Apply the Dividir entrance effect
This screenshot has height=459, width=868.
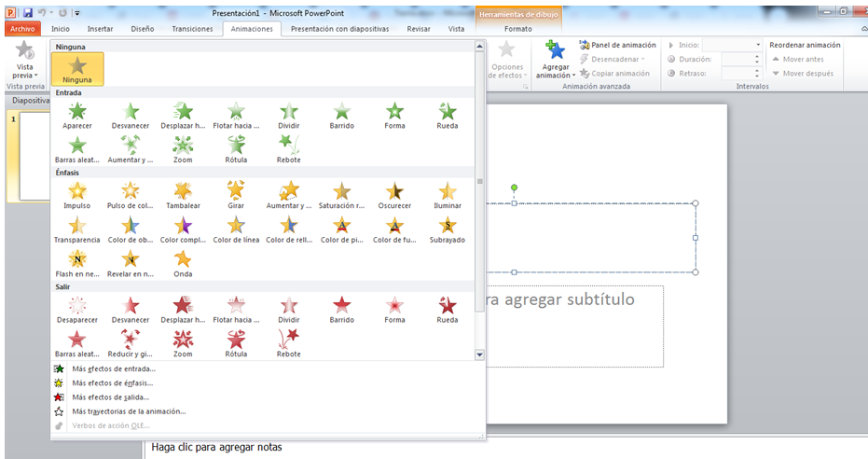point(288,116)
